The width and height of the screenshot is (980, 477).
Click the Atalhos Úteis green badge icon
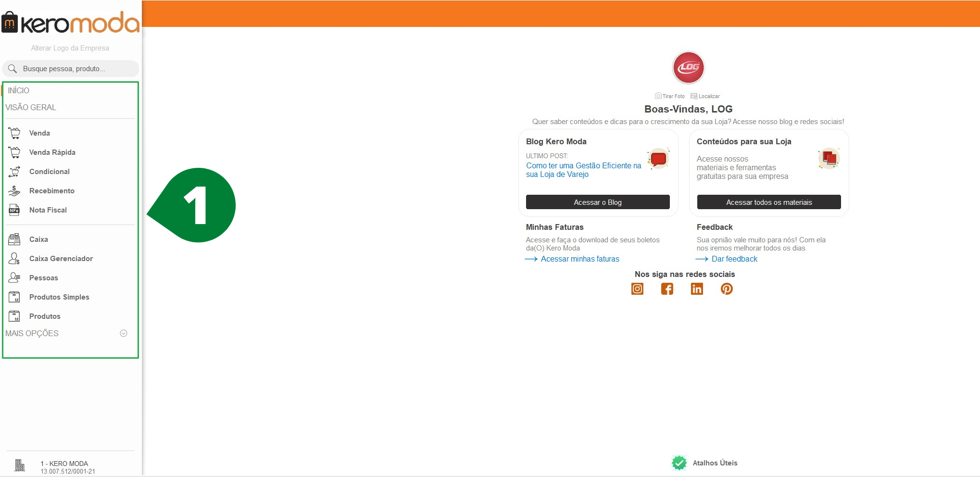tap(679, 463)
